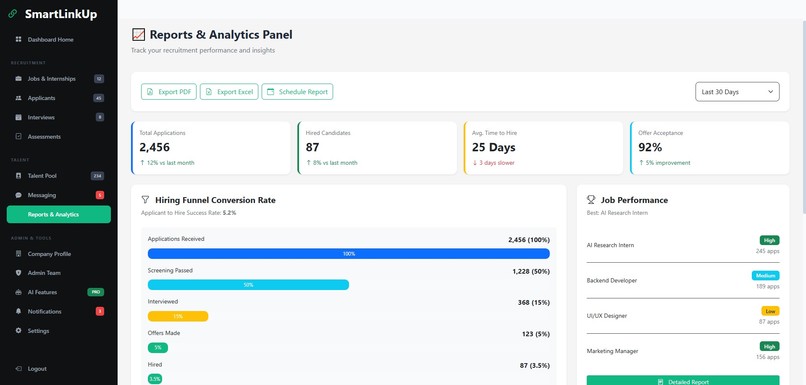
Task: Click the Screening Passed 50% progress bar
Action: point(248,285)
